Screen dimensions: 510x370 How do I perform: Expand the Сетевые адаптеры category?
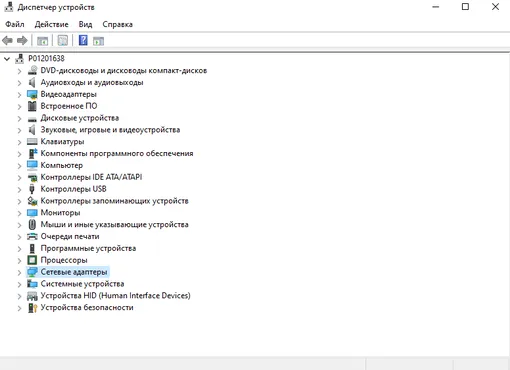[x=19, y=272]
